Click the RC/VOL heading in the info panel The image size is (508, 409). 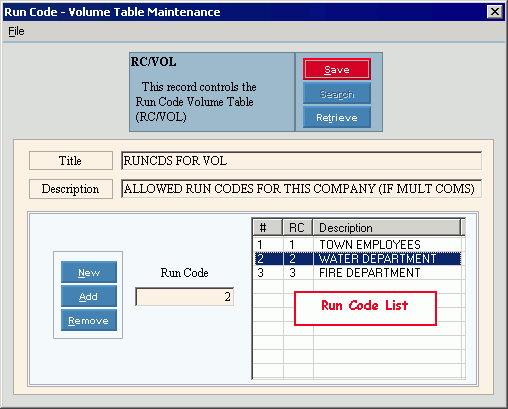[153, 62]
